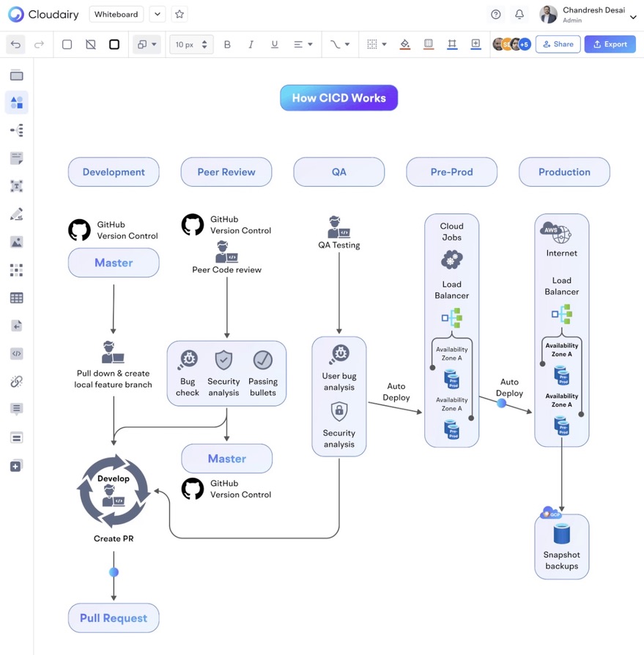Pick the fill color bucket
Viewport: 644px width, 655px height.
(x=404, y=44)
